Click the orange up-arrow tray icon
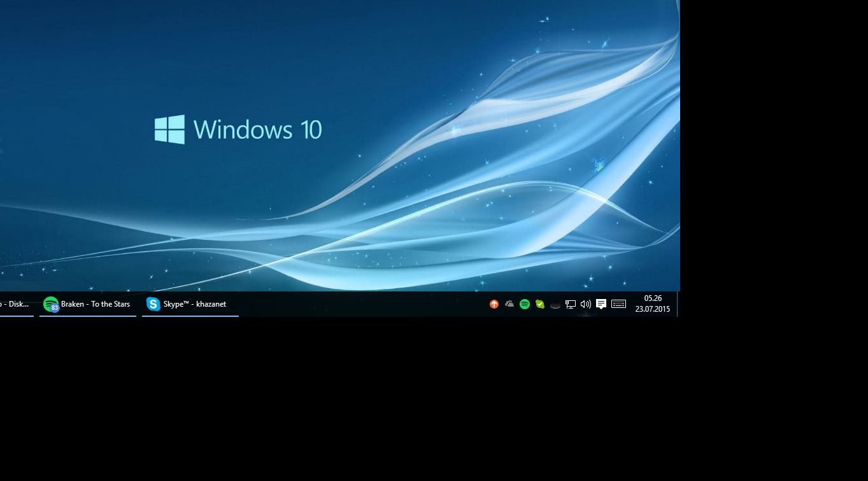 tap(494, 304)
